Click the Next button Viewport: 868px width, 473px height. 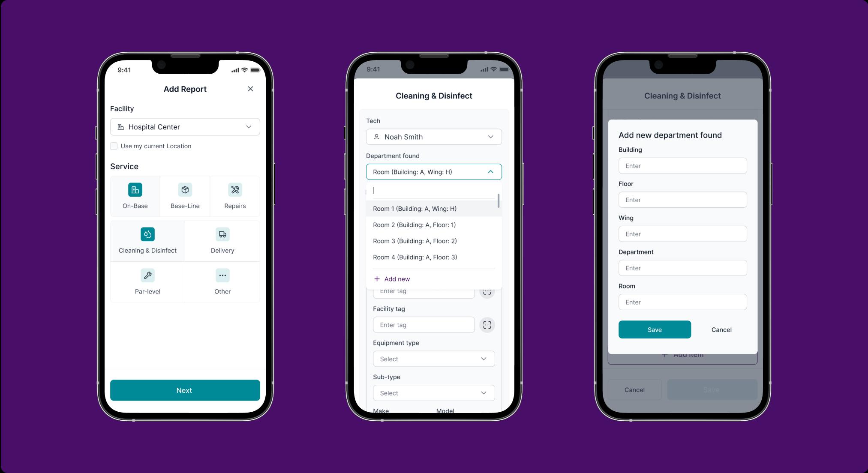click(185, 390)
